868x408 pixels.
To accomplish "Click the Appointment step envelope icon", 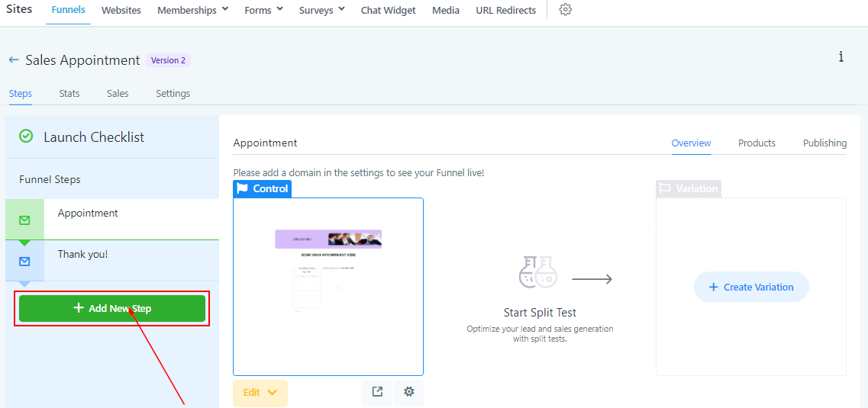I will tap(24, 220).
